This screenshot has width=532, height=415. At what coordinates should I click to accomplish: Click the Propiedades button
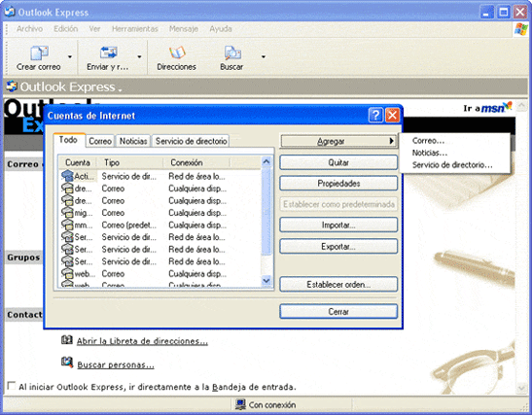pos(338,184)
